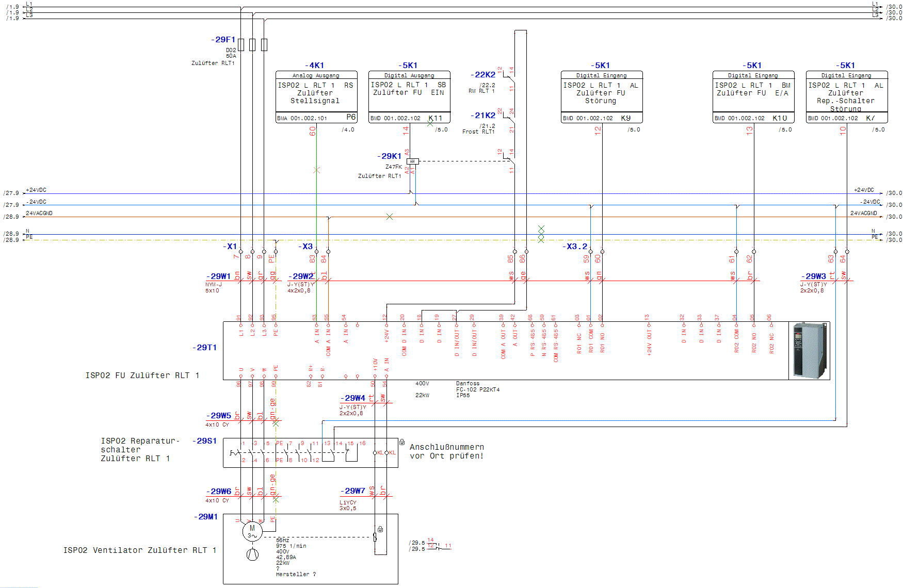The height and width of the screenshot is (588, 903).
Task: Select the 'Digital Ausgang' block header
Action: [x=409, y=75]
